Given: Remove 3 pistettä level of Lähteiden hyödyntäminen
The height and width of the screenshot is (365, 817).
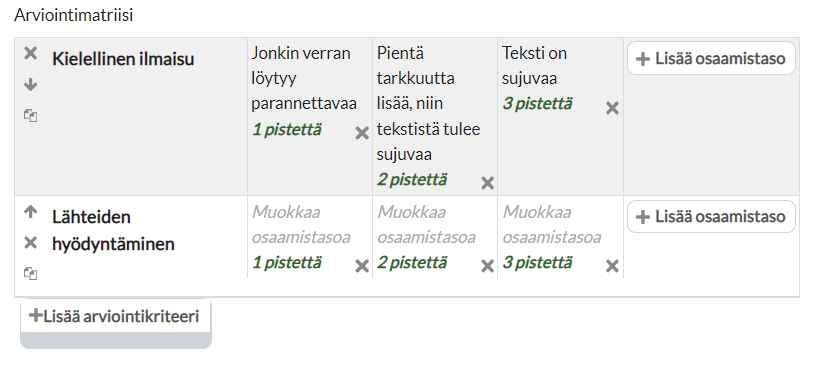Looking at the screenshot, I should (x=612, y=267).
